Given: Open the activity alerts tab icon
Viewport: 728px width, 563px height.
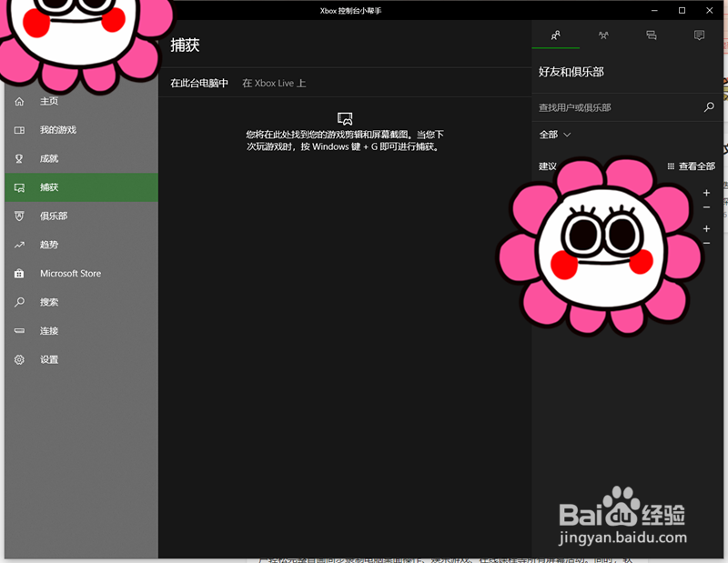Looking at the screenshot, I should click(699, 35).
